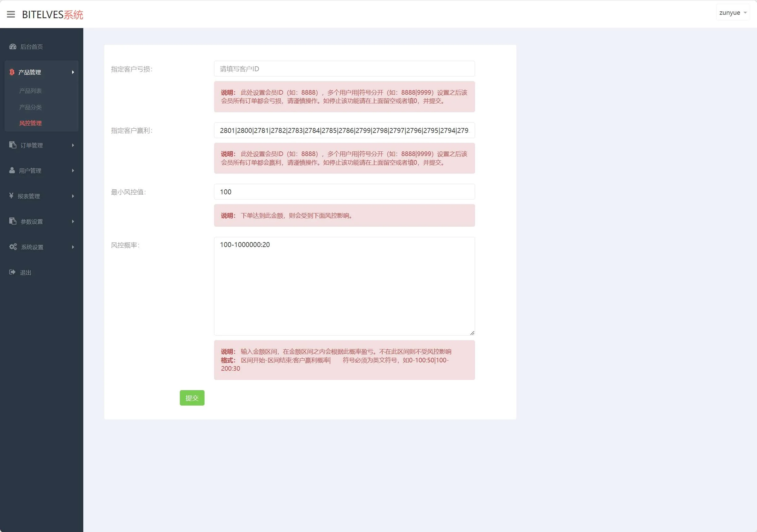
Task: Open the zunyue user dropdown
Action: coord(733,13)
